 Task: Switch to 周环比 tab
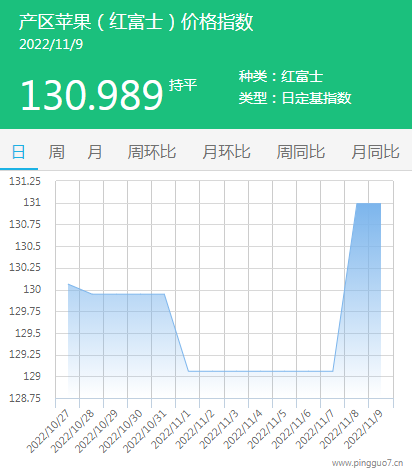coord(152,152)
